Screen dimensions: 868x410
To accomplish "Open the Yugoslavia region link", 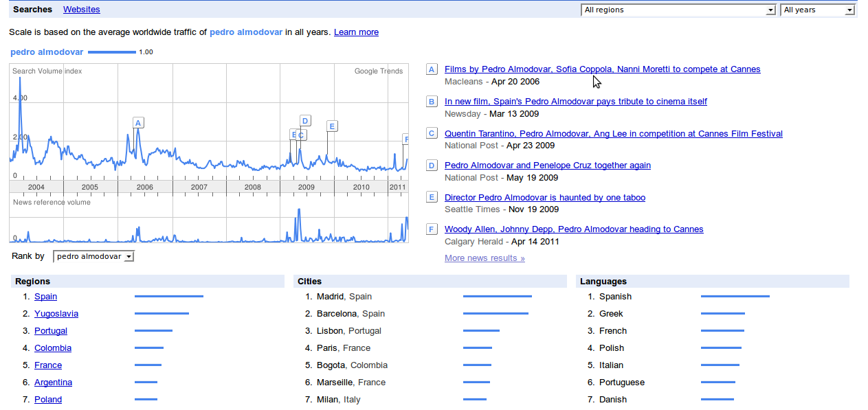I will tap(56, 314).
